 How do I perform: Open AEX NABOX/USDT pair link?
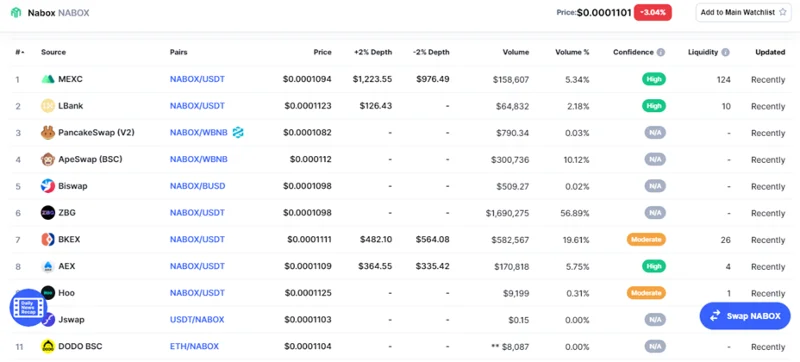click(x=197, y=266)
